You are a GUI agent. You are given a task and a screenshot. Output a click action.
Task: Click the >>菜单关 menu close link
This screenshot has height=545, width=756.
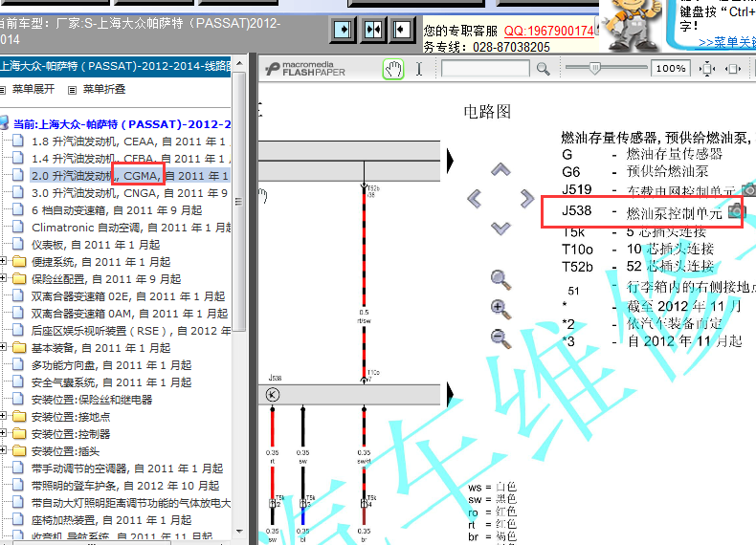click(727, 42)
